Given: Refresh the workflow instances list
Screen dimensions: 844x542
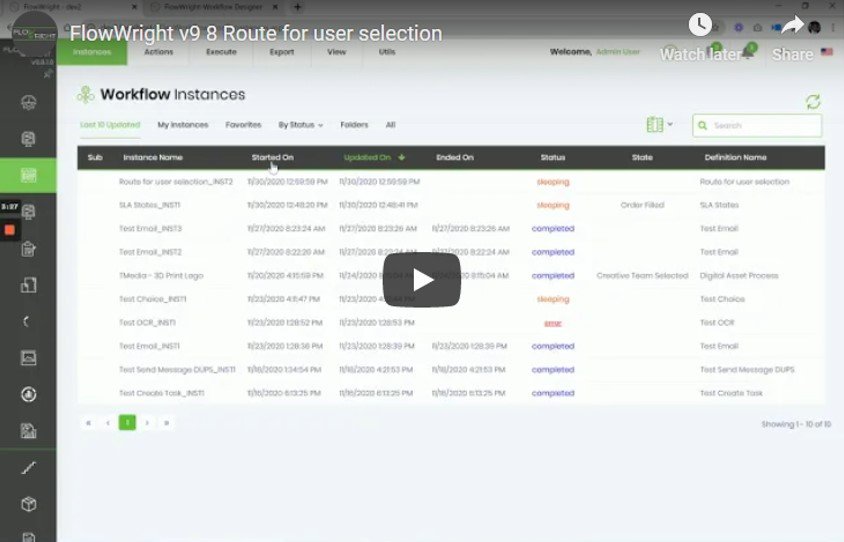Looking at the screenshot, I should [x=813, y=102].
